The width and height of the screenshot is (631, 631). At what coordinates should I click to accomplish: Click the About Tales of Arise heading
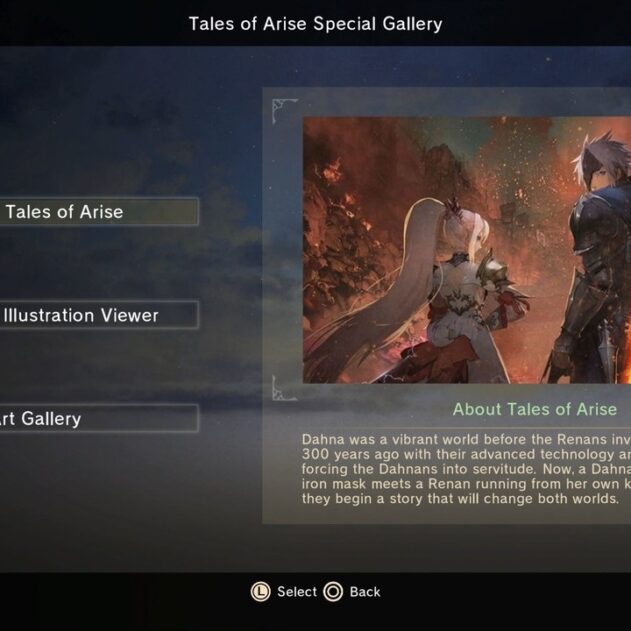click(534, 409)
